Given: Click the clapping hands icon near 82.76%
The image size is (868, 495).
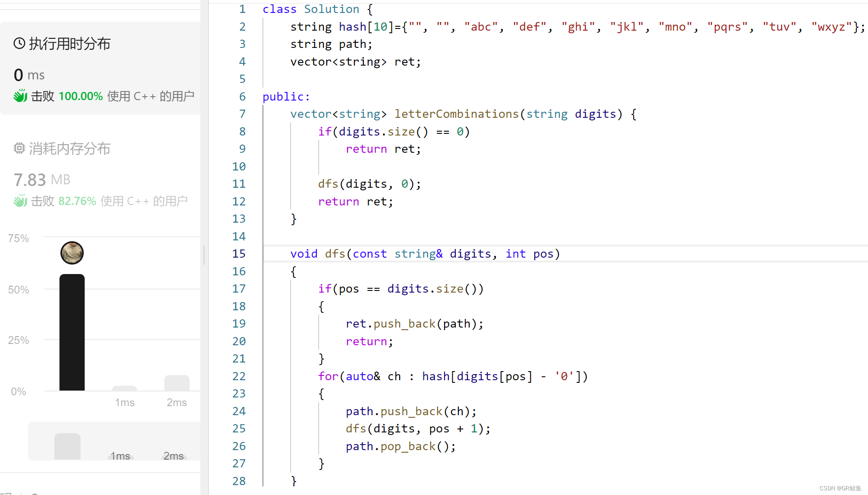Looking at the screenshot, I should (x=20, y=201).
